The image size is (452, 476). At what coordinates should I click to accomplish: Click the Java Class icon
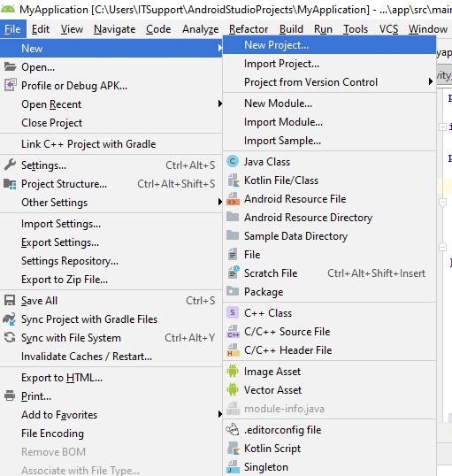click(x=233, y=162)
